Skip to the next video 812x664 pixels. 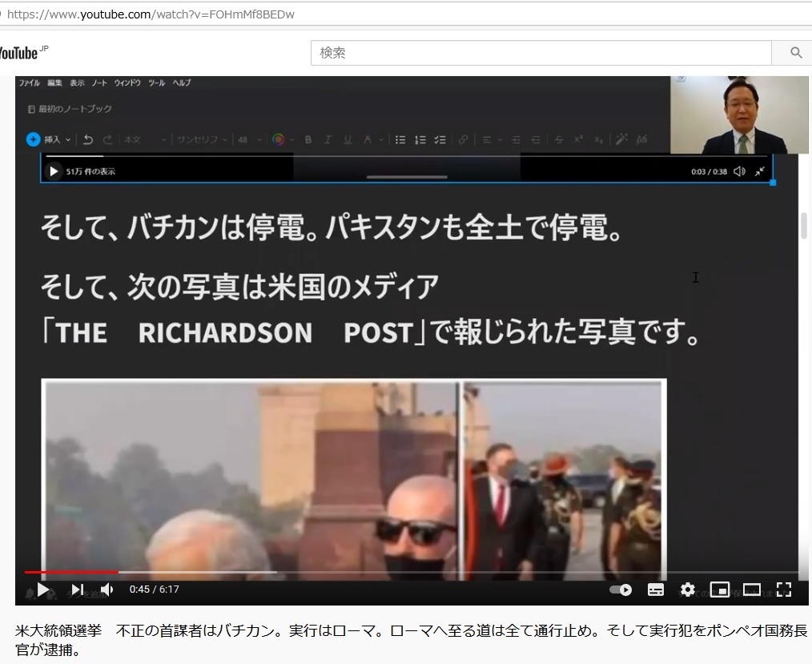pyautogui.click(x=77, y=590)
